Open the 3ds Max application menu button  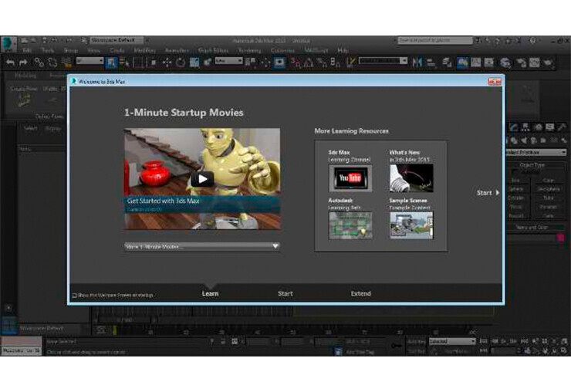(8, 44)
